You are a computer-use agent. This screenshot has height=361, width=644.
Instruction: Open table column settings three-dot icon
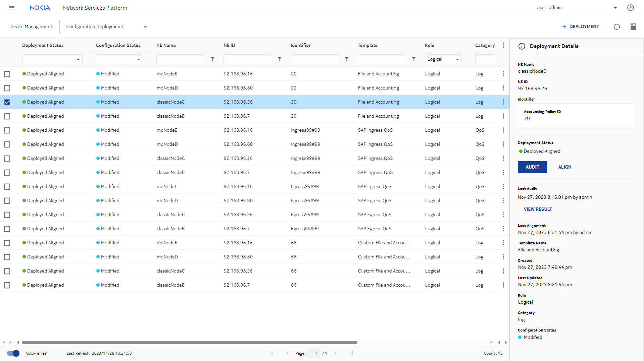click(503, 45)
